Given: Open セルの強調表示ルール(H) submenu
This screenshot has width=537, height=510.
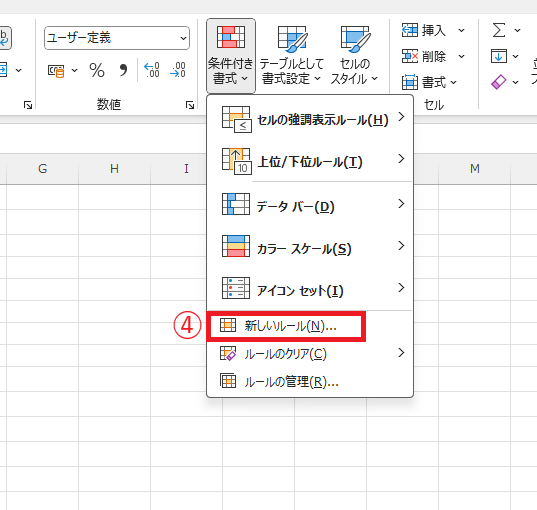Looking at the screenshot, I should [x=310, y=119].
